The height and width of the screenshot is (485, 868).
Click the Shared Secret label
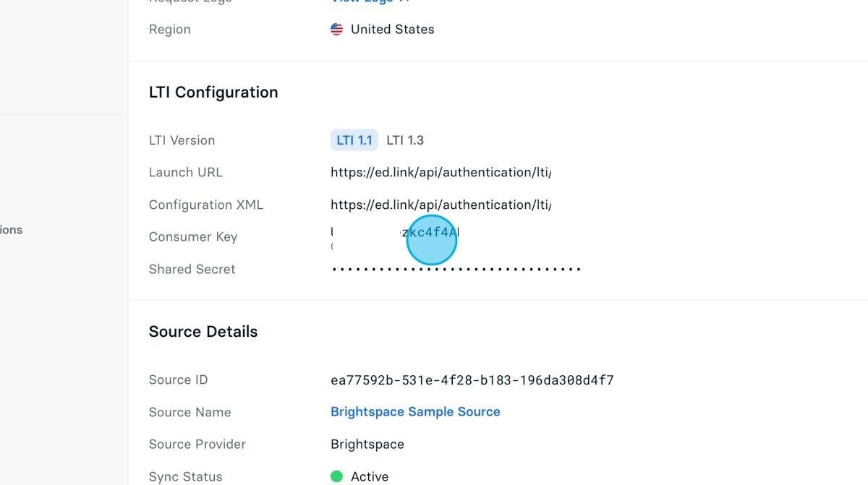click(192, 270)
